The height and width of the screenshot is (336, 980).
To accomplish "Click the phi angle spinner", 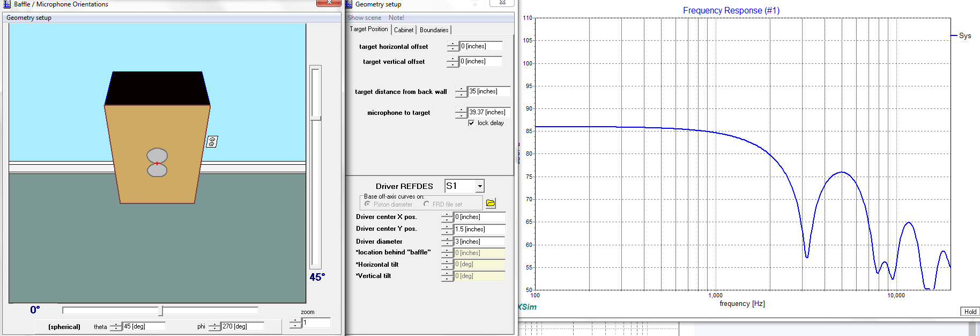I will click(x=214, y=326).
